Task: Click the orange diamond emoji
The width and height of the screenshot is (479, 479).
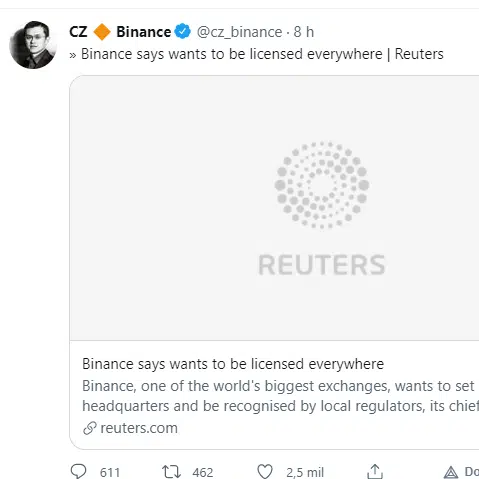Action: [102, 32]
